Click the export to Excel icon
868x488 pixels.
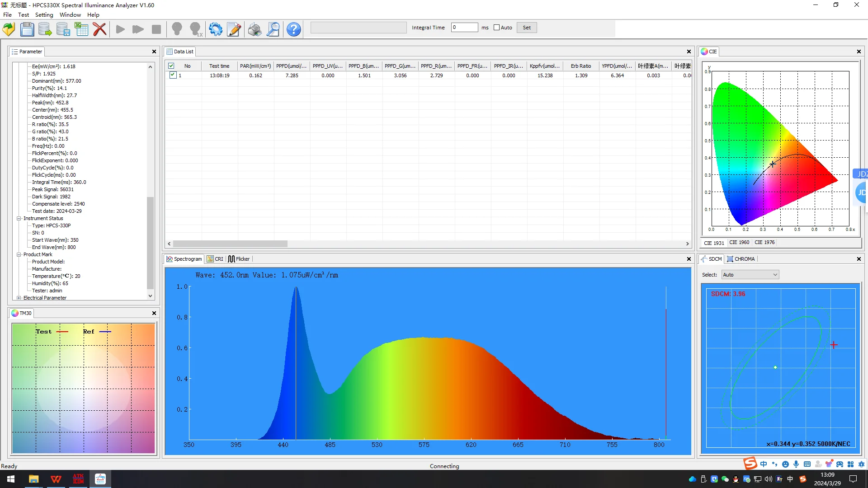click(81, 29)
